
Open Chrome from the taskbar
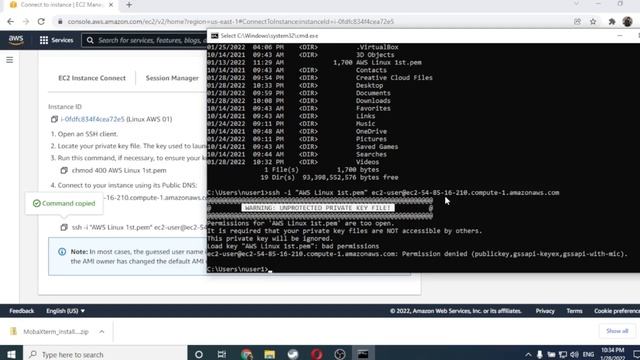pos(246,354)
